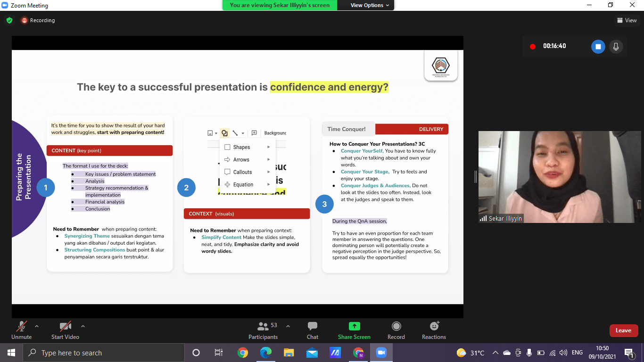The height and width of the screenshot is (362, 644).
Task: Stop recording with the blue stop button
Action: [598, 46]
